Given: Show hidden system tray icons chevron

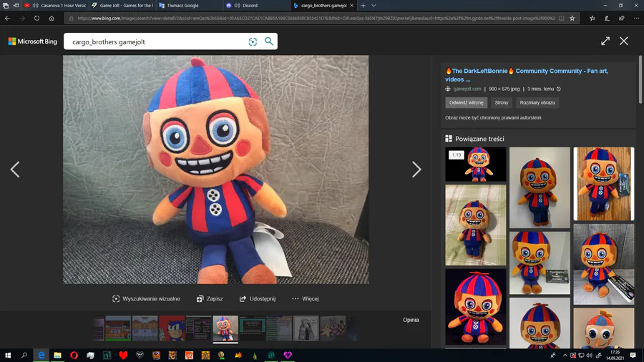Looking at the screenshot, I should point(565,355).
